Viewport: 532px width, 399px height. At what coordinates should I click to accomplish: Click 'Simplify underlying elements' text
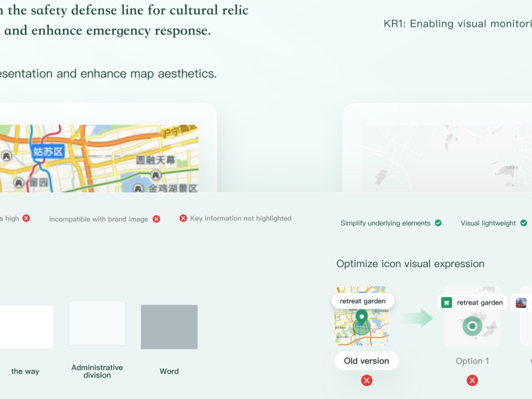point(385,223)
